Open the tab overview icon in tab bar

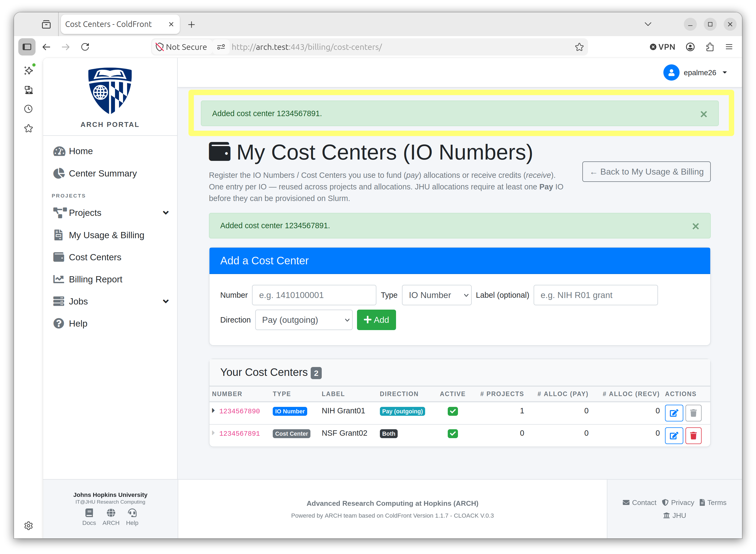[46, 25]
